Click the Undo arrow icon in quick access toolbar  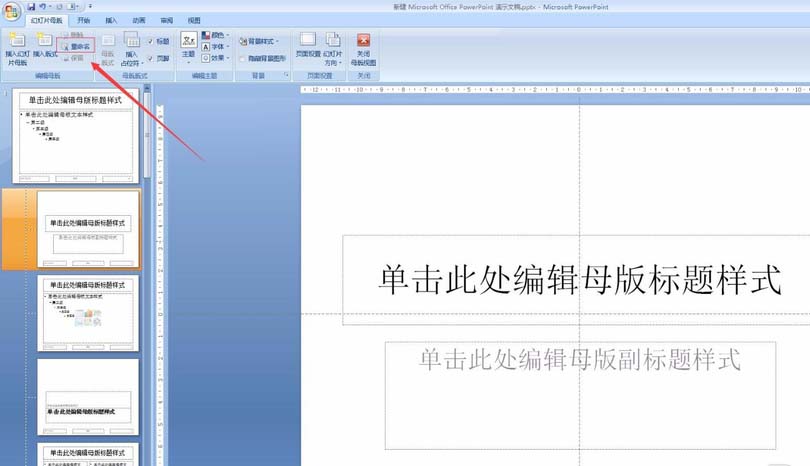point(42,7)
